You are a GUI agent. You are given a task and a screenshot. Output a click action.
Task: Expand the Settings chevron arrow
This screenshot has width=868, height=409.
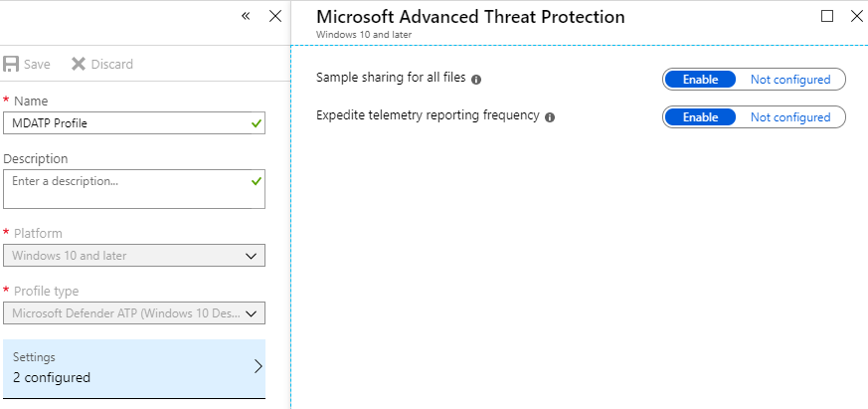coord(258,366)
